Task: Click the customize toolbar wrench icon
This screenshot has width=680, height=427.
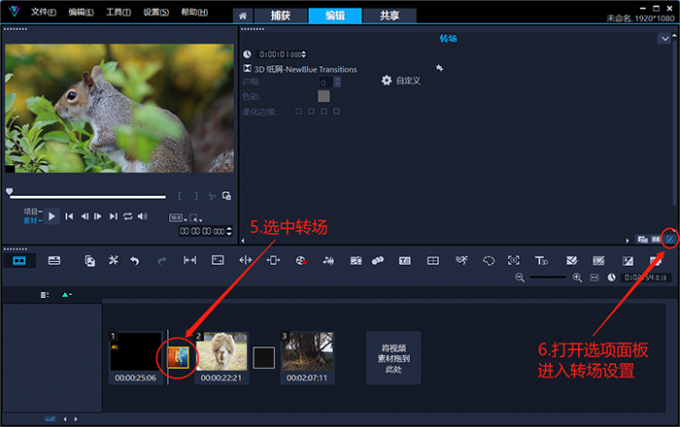Action: (x=113, y=260)
